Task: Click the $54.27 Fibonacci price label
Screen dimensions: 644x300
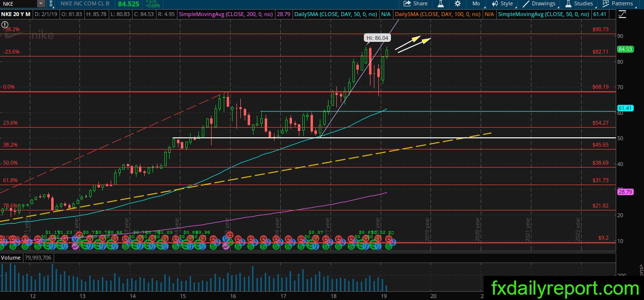Action: [x=600, y=123]
